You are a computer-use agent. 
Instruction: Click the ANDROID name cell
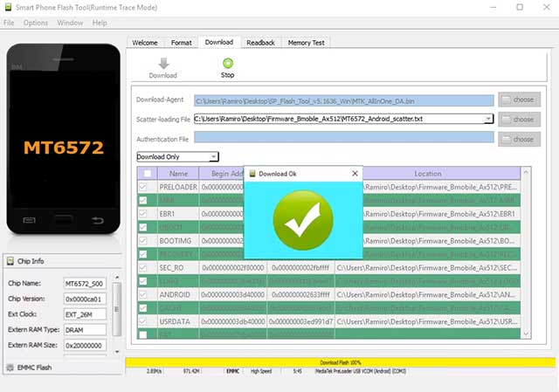pyautogui.click(x=178, y=295)
